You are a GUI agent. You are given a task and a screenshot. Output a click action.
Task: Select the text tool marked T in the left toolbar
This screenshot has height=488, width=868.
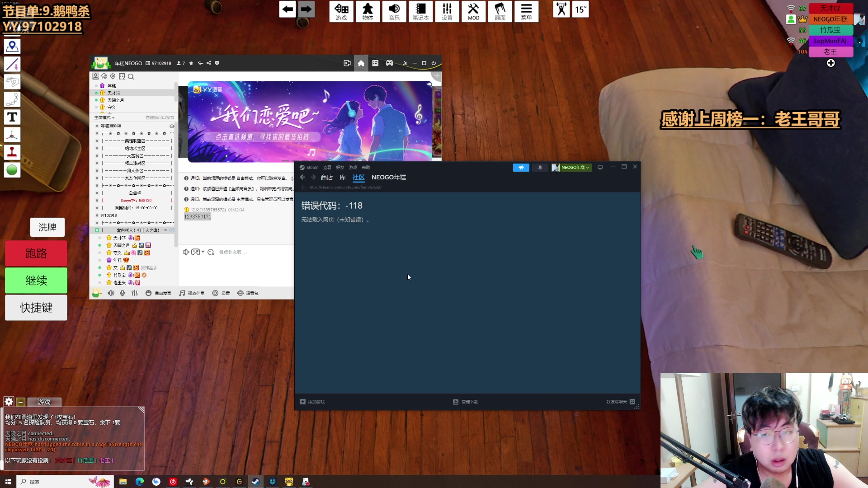[x=12, y=117]
